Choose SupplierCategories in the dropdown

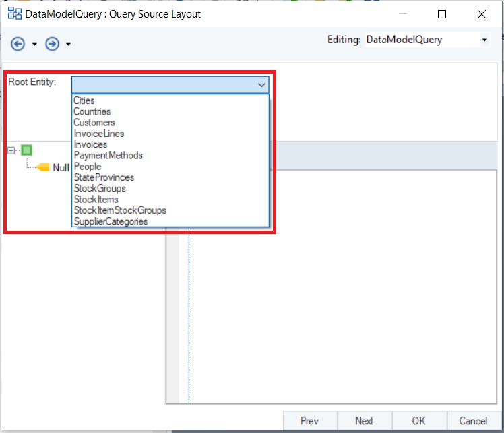pyautogui.click(x=111, y=221)
